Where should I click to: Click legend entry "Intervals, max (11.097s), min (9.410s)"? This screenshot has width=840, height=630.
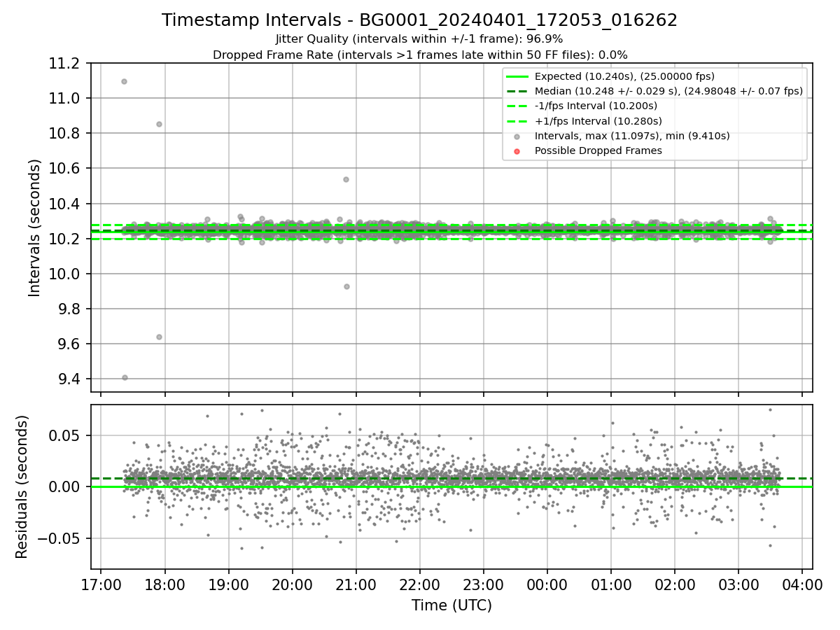(632, 136)
